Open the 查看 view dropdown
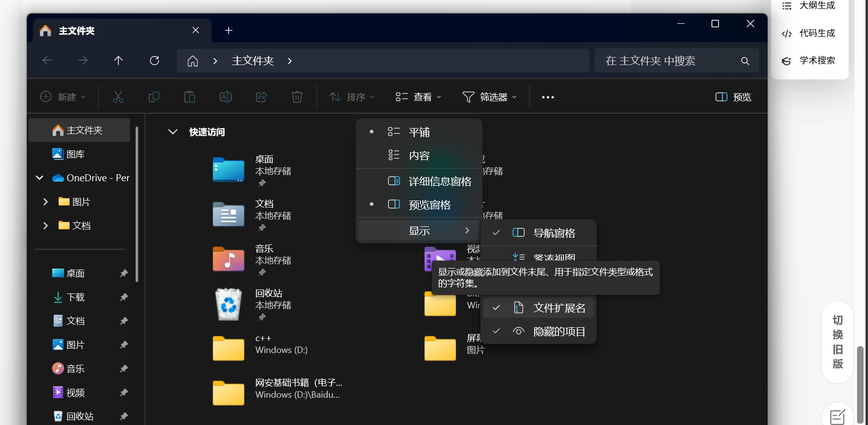Screen dimensions: 868x425 pyautogui.click(x=418, y=97)
